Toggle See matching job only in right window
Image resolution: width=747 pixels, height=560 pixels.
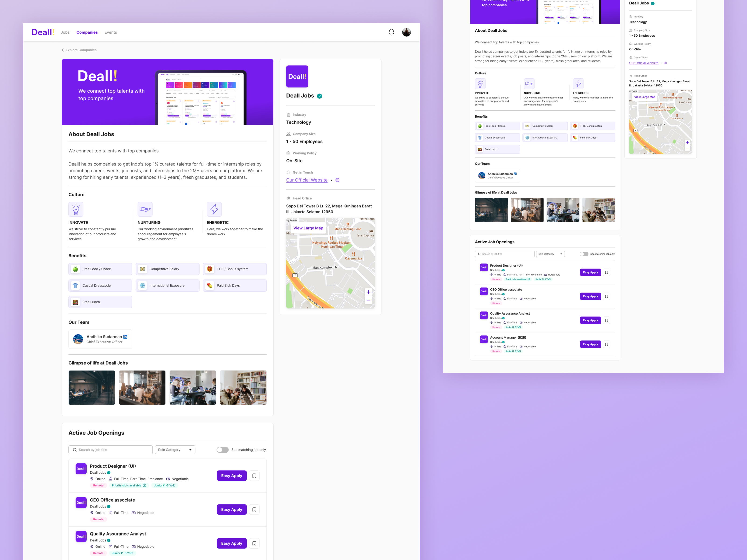584,254
